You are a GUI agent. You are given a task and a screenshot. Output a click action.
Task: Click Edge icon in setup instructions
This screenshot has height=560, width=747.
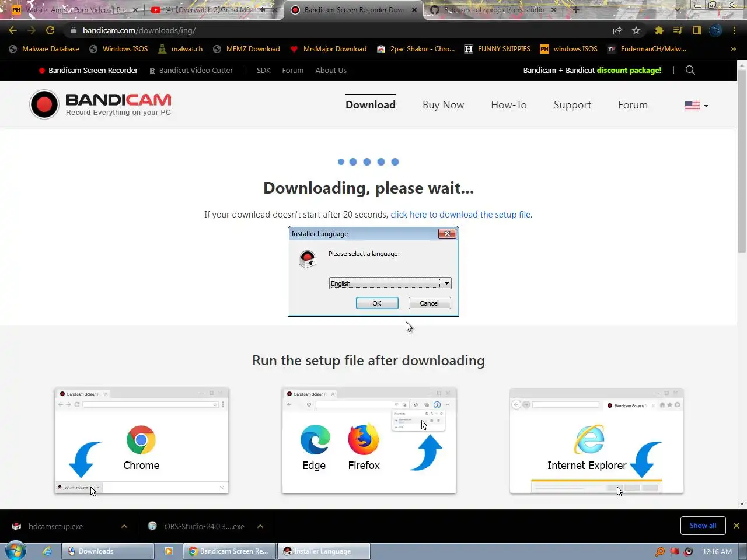(x=315, y=439)
